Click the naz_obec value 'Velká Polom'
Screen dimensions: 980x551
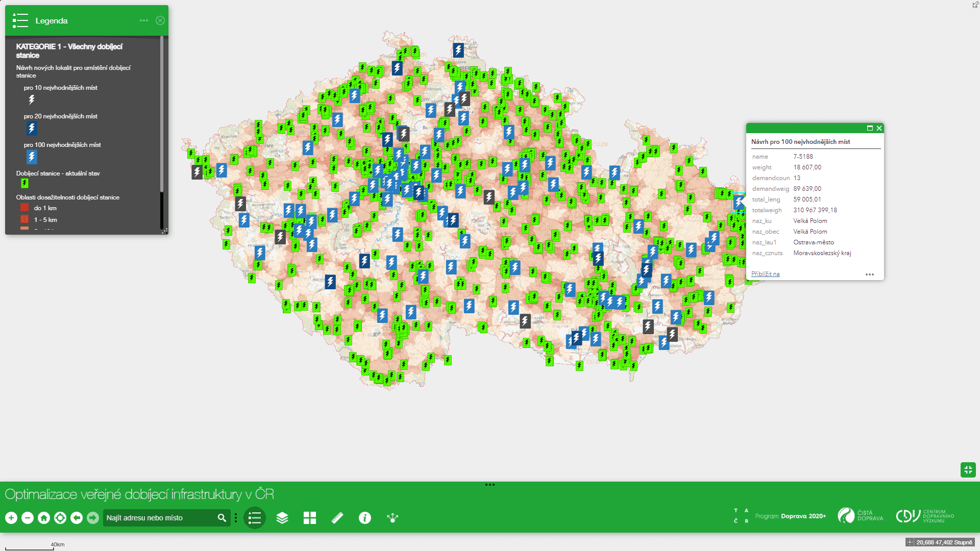pyautogui.click(x=810, y=232)
